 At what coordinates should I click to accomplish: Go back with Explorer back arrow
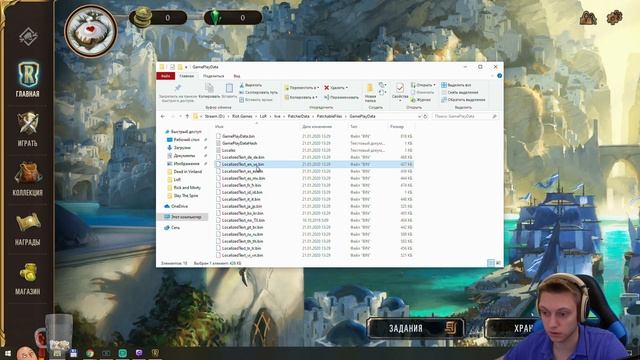click(x=163, y=116)
